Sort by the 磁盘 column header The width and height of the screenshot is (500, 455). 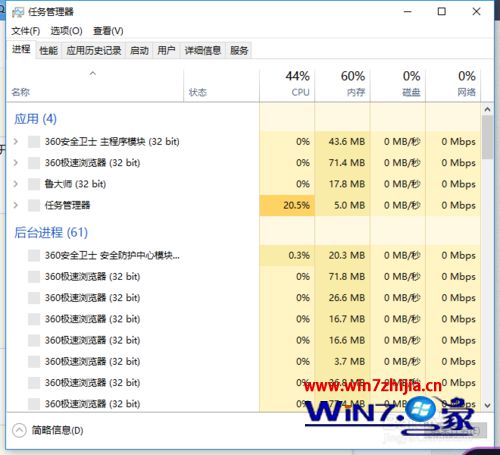pos(398,85)
